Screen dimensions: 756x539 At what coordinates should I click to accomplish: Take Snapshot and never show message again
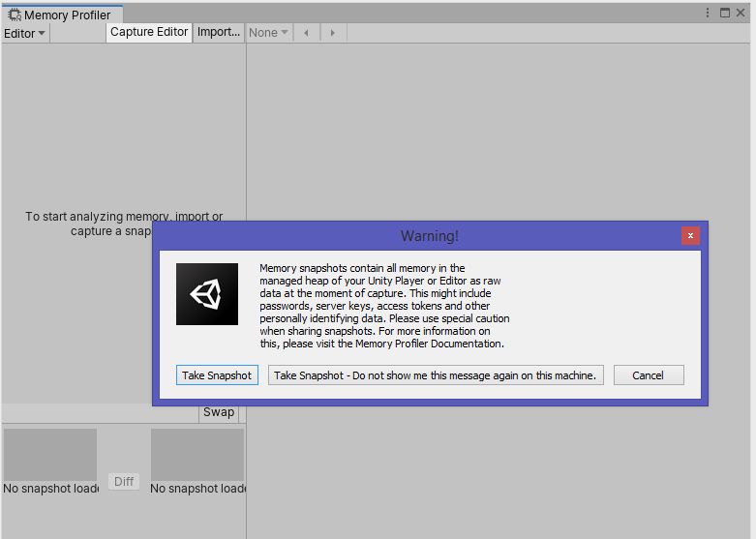coord(435,375)
